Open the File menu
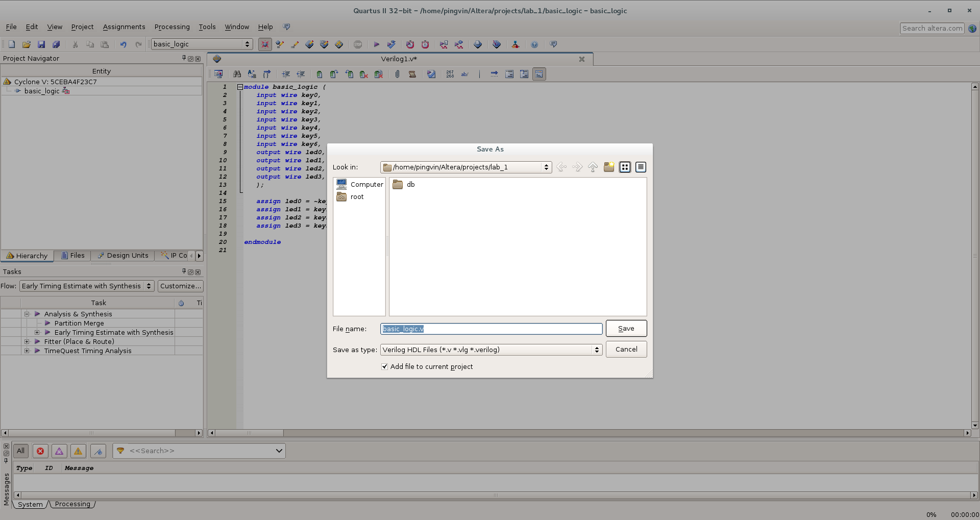The width and height of the screenshot is (980, 520). tap(11, 27)
